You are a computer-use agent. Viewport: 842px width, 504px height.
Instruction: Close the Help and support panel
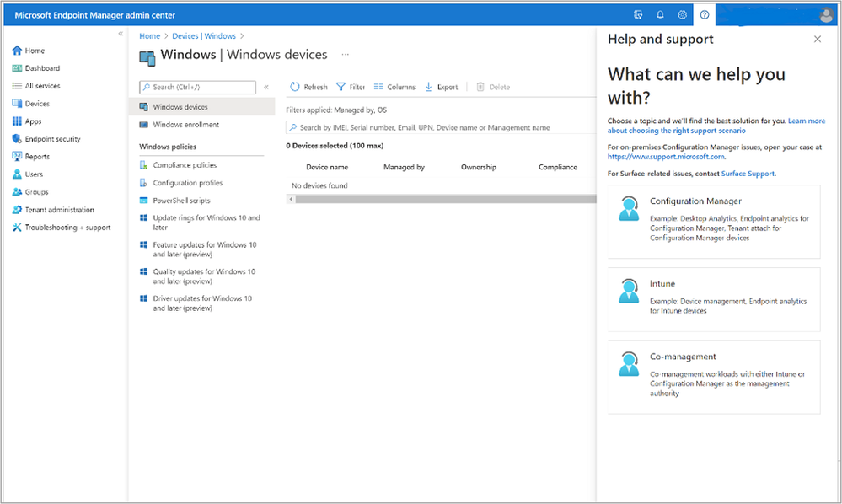point(818,39)
